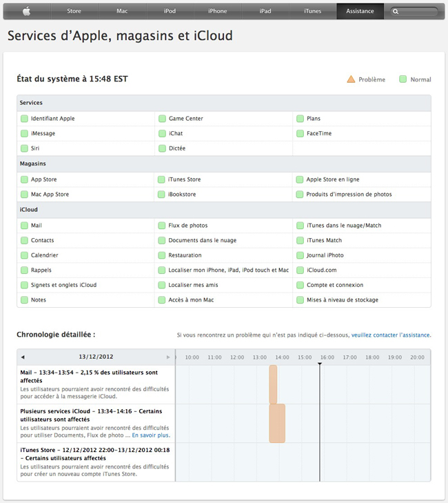Viewport: 448px width, 503px height.
Task: Click the iCloud Mail status icon
Action: 24,226
